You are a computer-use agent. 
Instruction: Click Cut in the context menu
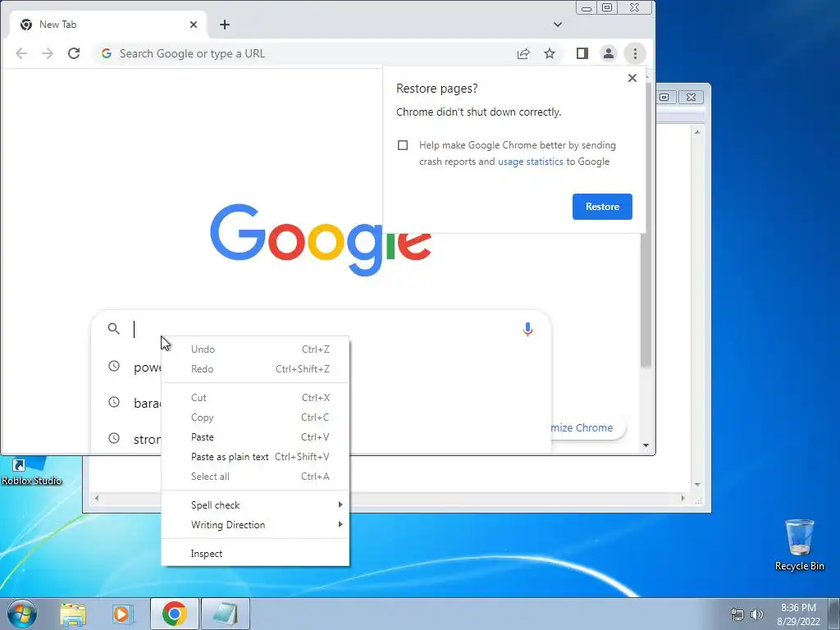pos(256,398)
